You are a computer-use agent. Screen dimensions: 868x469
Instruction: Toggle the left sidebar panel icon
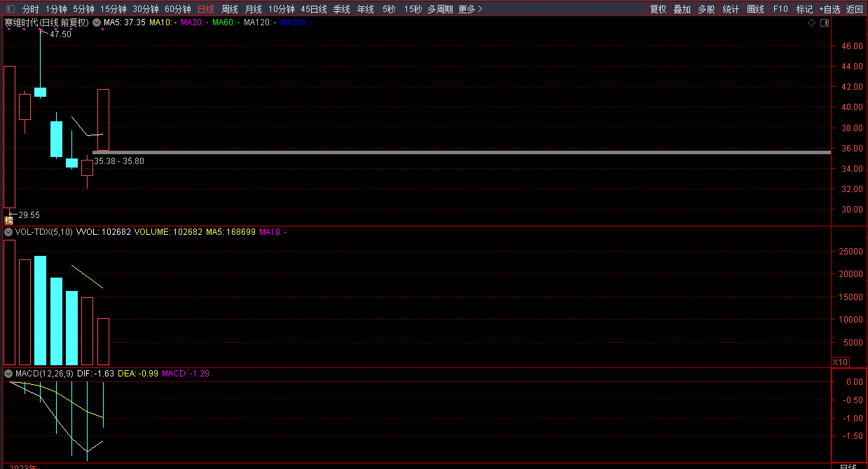point(10,9)
